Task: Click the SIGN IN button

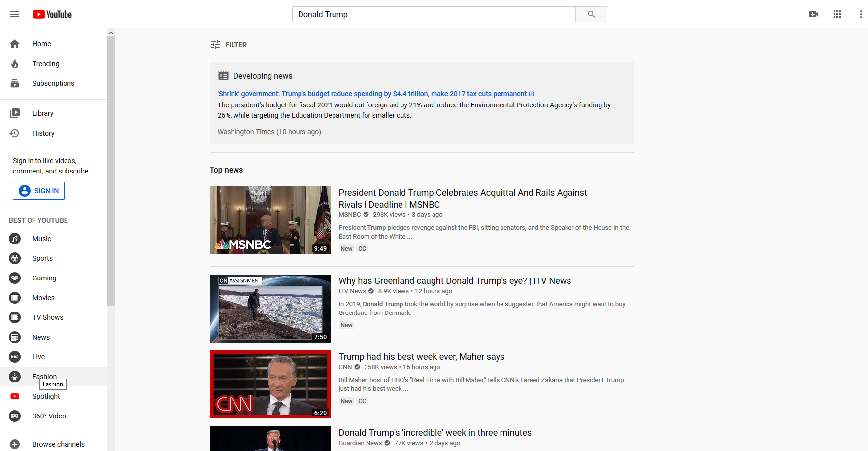Action: pyautogui.click(x=38, y=191)
